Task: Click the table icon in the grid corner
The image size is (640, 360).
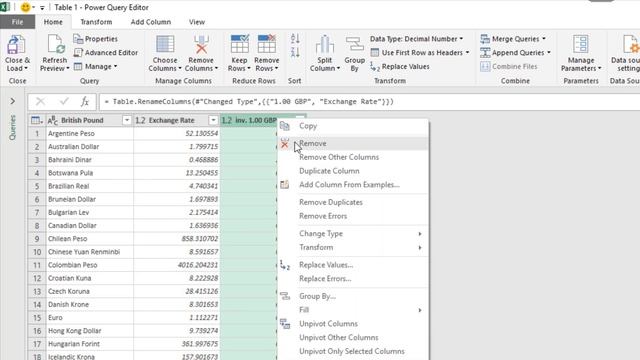Action: (37, 120)
